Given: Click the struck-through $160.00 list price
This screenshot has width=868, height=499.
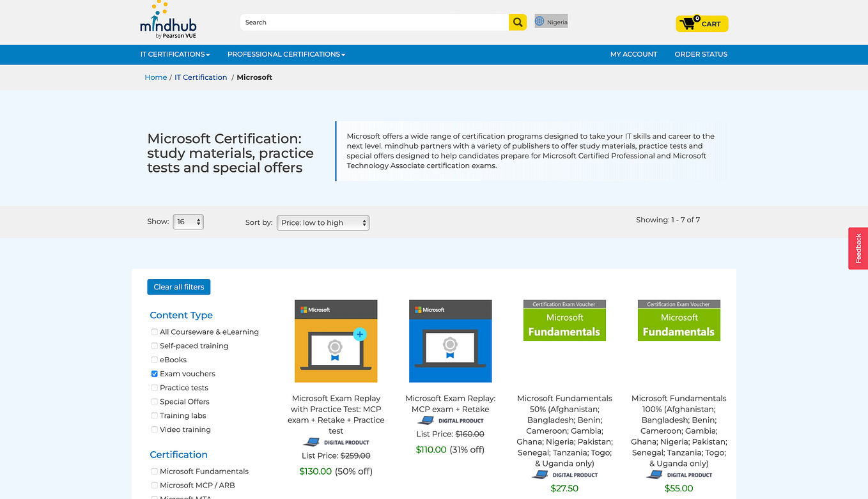Looking at the screenshot, I should point(470,434).
